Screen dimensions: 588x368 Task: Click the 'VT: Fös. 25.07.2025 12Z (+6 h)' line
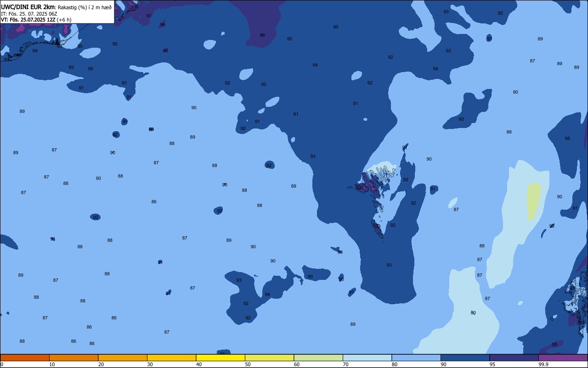(x=36, y=20)
